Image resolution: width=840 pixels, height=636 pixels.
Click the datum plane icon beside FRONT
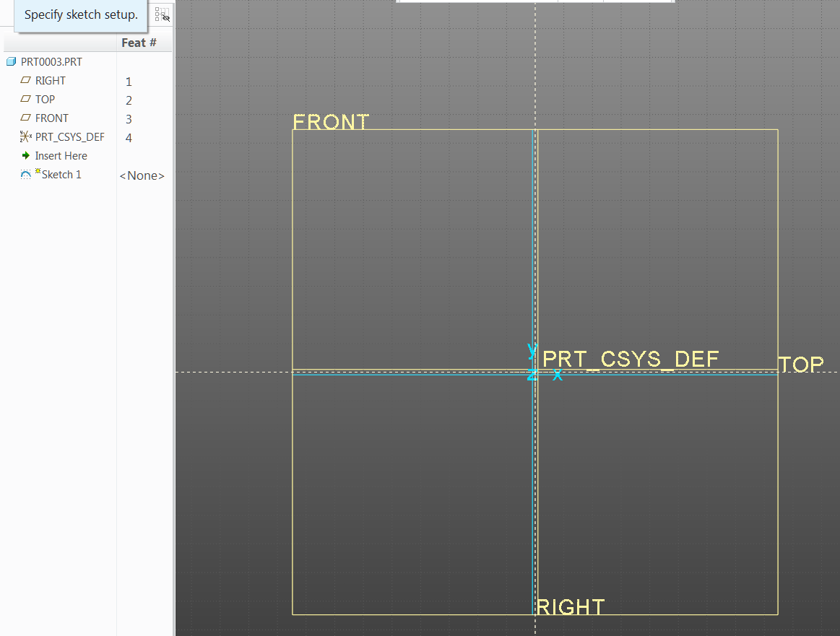point(26,118)
